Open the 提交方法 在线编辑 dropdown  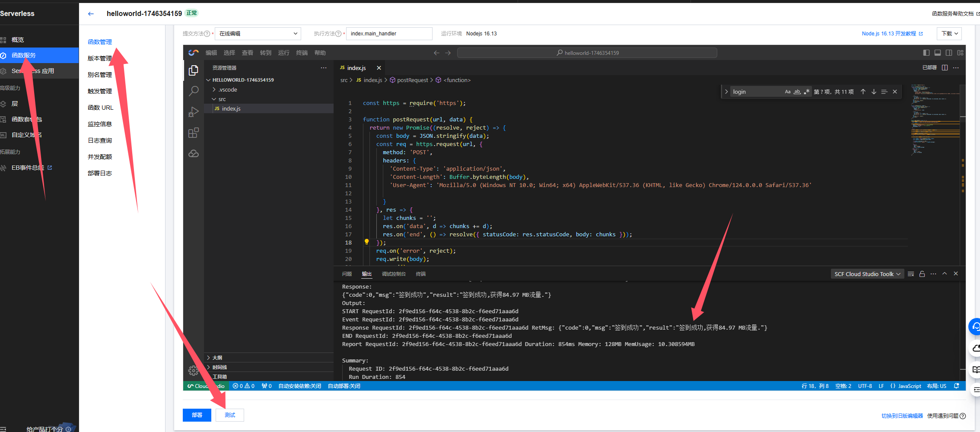[258, 34]
